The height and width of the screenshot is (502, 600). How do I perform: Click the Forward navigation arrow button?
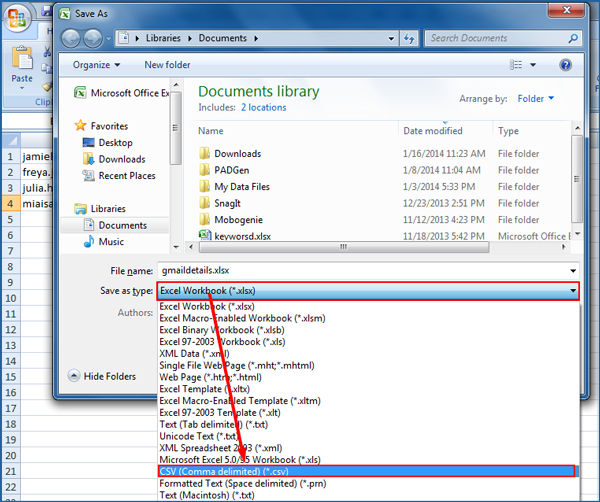(93, 39)
